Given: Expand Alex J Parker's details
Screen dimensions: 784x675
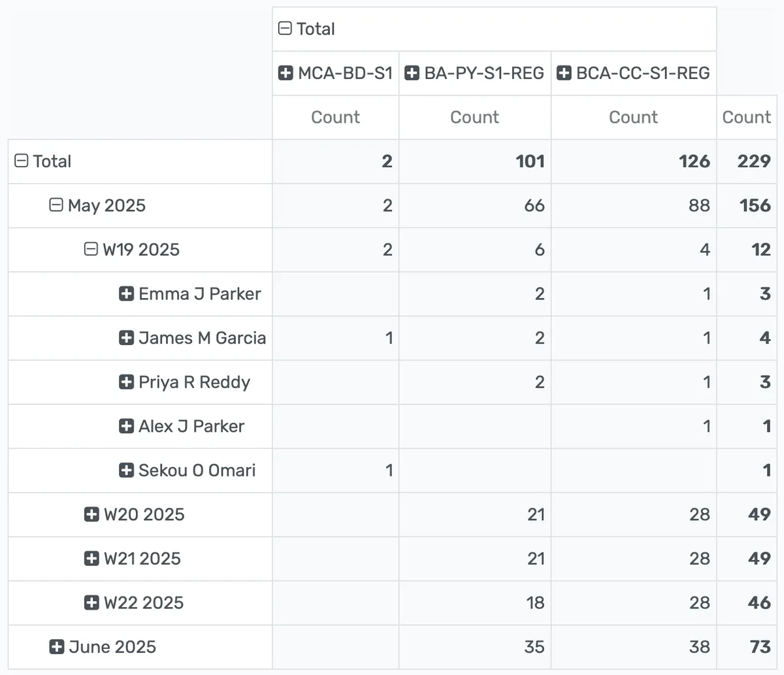Looking at the screenshot, I should pyautogui.click(x=127, y=426).
